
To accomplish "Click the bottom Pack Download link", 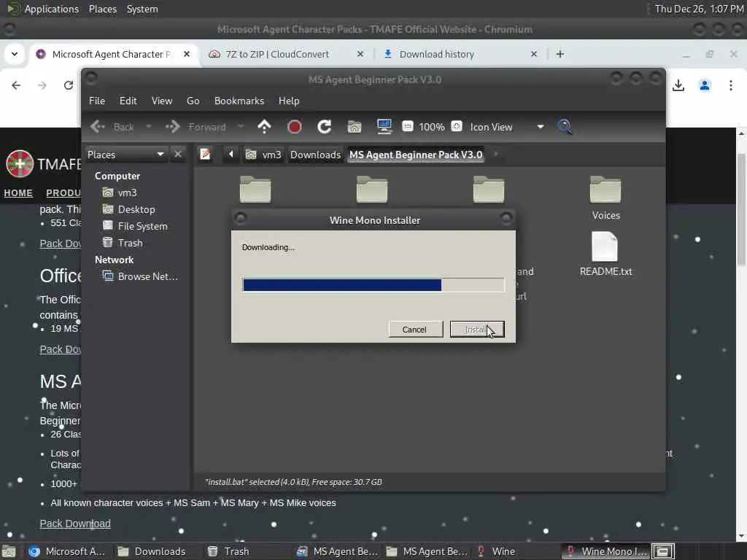I will (75, 524).
